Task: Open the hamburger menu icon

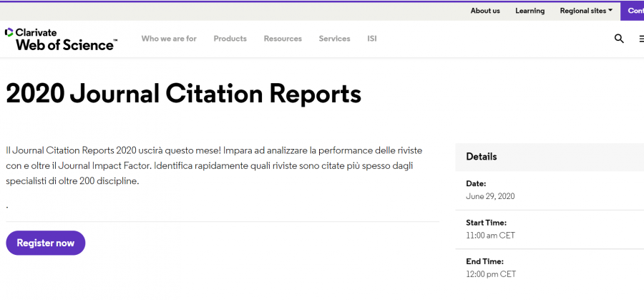Action: (x=642, y=39)
